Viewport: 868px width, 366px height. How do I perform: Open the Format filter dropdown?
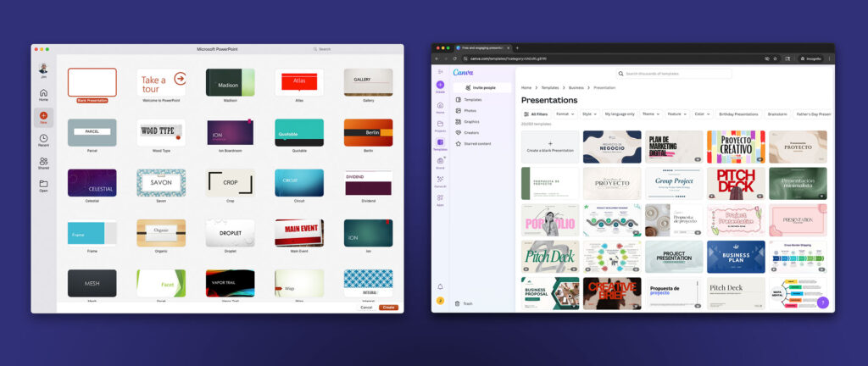click(x=565, y=114)
